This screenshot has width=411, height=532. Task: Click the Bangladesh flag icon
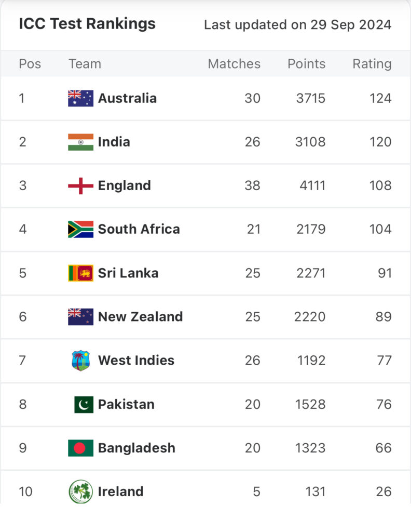click(80, 448)
